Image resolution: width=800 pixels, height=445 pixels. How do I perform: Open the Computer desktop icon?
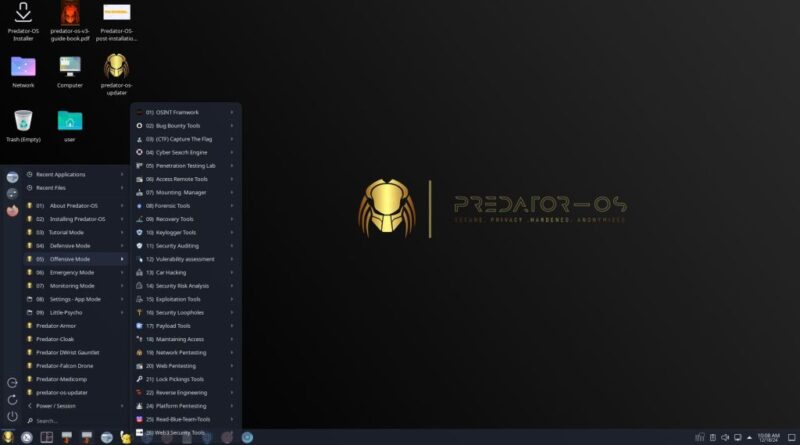coord(70,72)
